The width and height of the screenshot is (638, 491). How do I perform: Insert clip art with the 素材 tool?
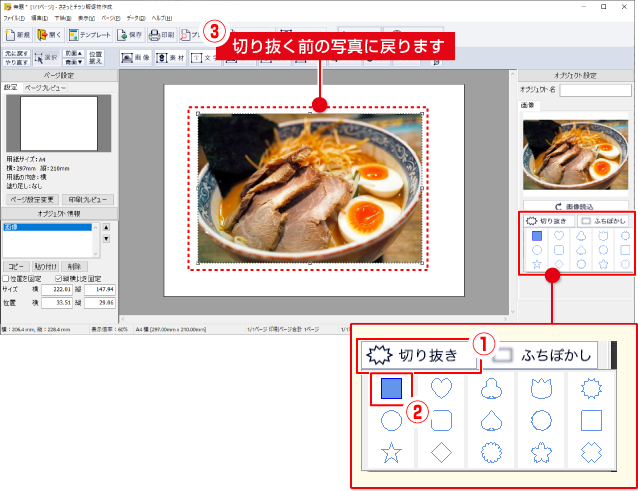click(170, 58)
